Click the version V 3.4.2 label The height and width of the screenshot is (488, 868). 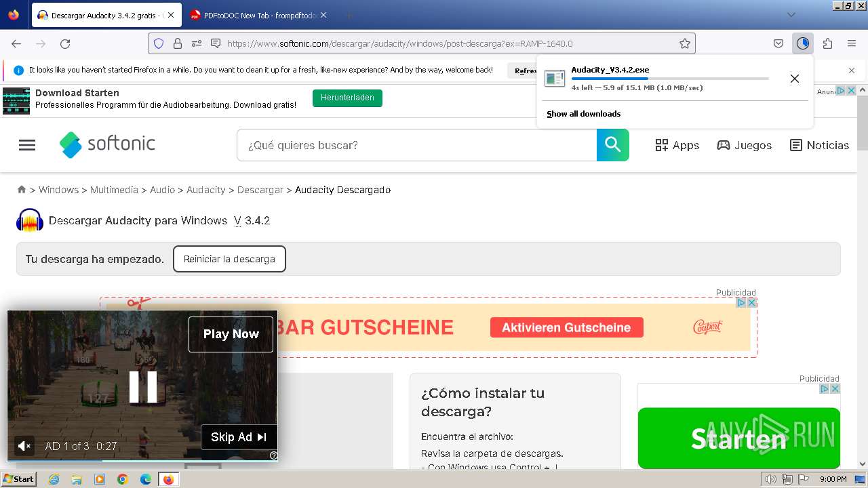(252, 220)
